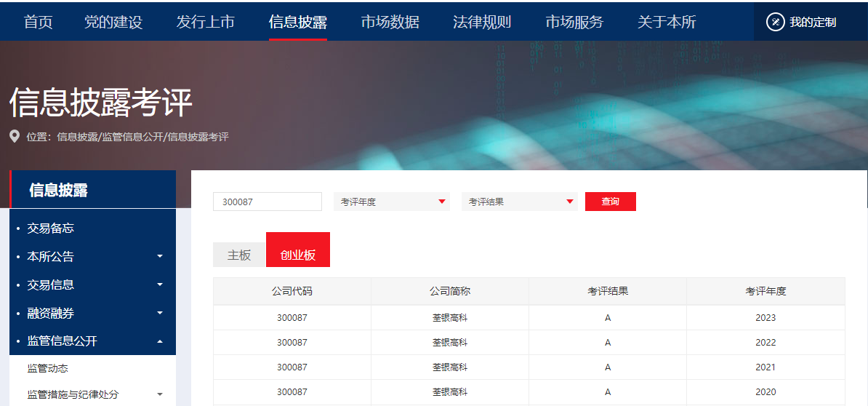
Task: Expand the 交易信息 sidebar arrow
Action: coord(160,284)
